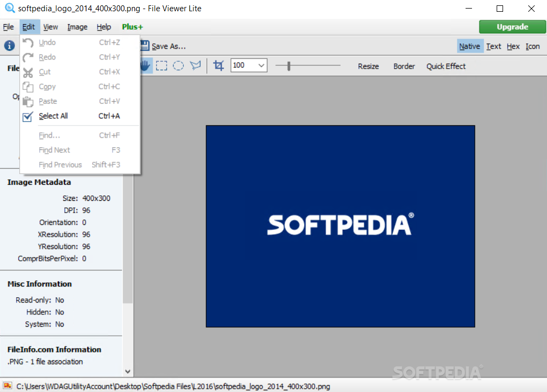547x392 pixels.
Task: Click the Misc Information heading
Action: pos(40,284)
